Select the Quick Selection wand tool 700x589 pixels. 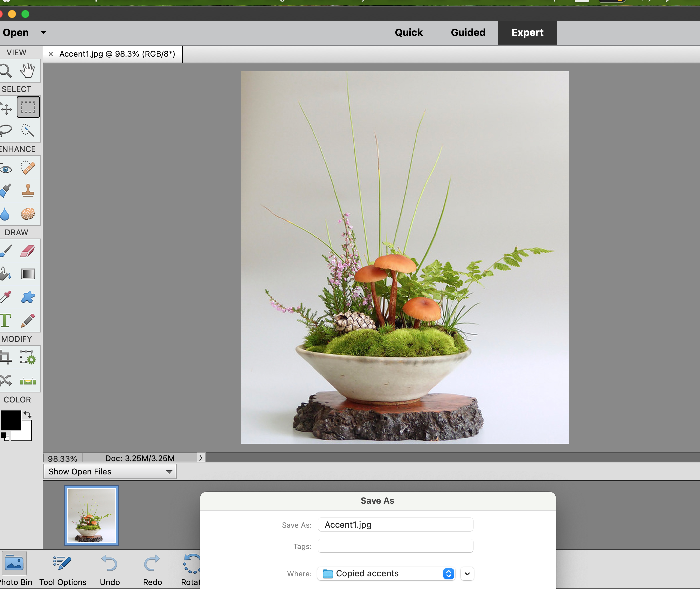point(27,131)
